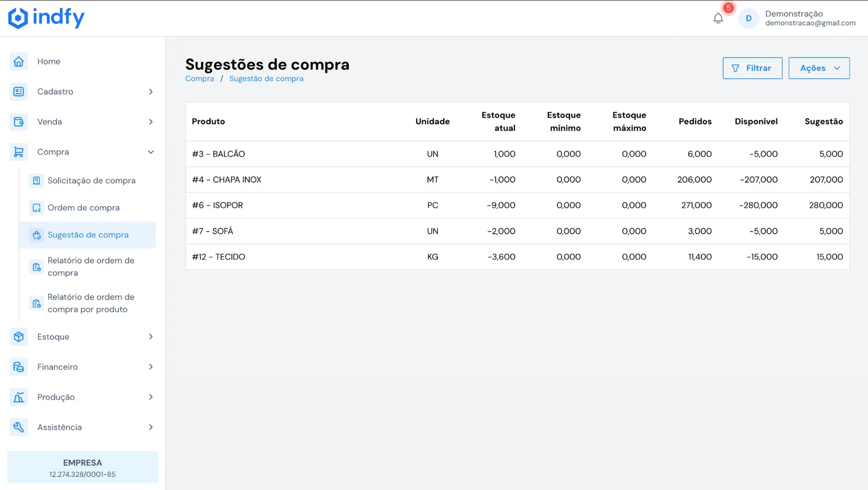This screenshot has width=868, height=490.
Task: Open Solicitação de compra menu item
Action: pos(88,180)
